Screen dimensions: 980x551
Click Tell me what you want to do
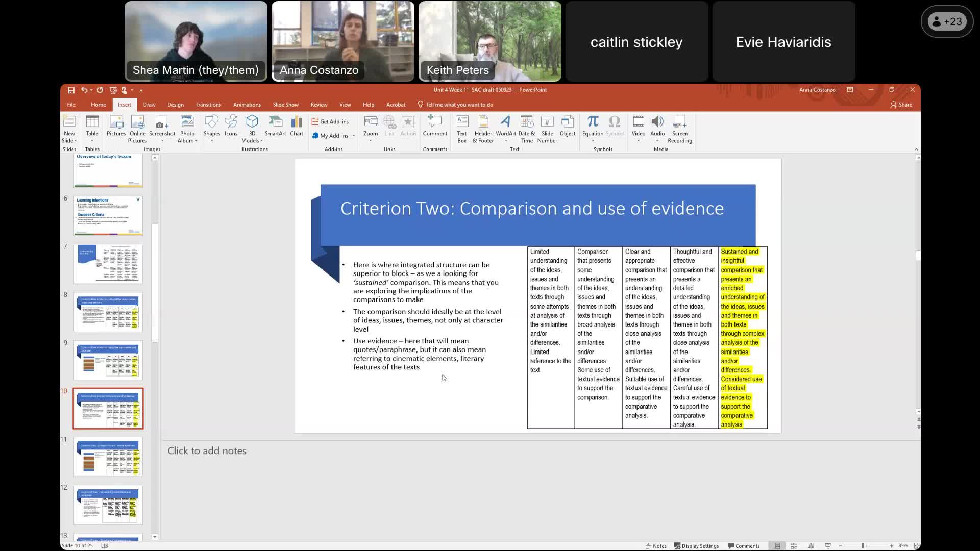pyautogui.click(x=456, y=104)
